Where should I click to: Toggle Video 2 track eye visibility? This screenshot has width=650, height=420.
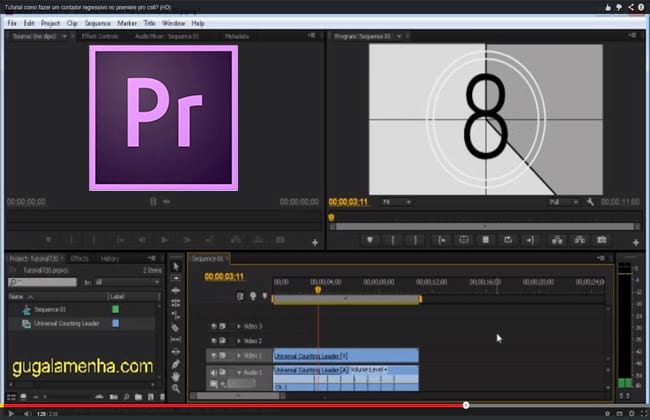[x=214, y=341]
